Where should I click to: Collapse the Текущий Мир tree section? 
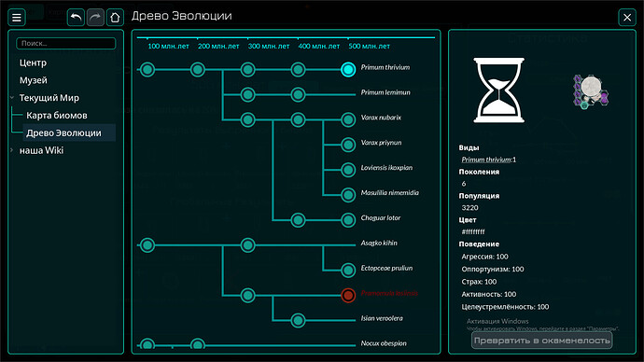(12, 98)
